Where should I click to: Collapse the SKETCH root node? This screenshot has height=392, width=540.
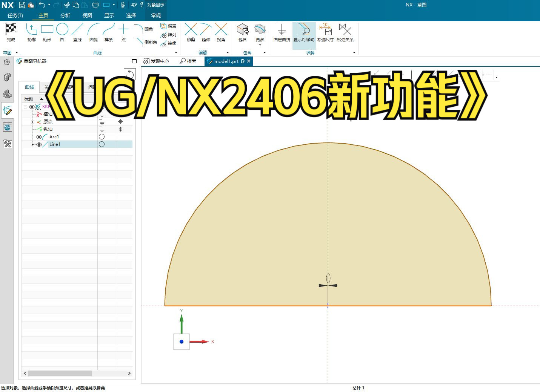pyautogui.click(x=25, y=107)
